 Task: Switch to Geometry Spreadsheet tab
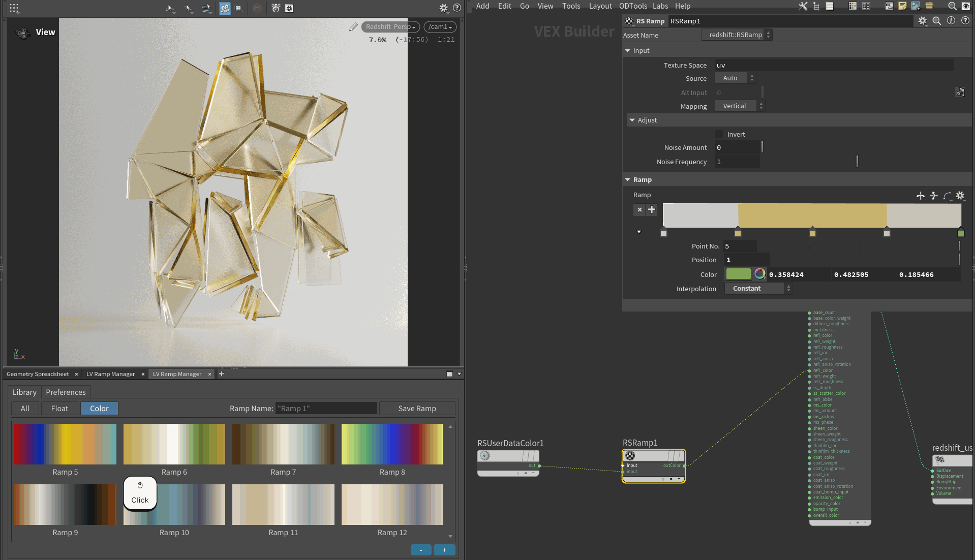[x=38, y=374]
